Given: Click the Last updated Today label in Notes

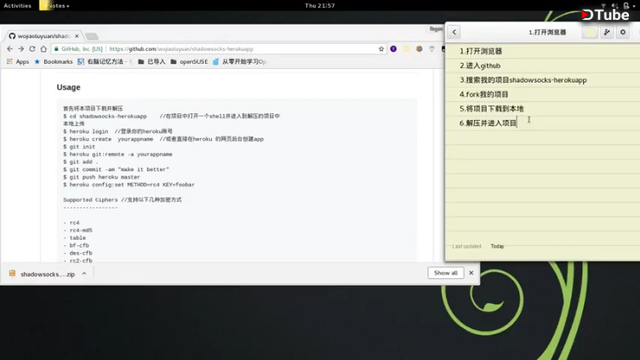Looking at the screenshot, I should [x=478, y=246].
